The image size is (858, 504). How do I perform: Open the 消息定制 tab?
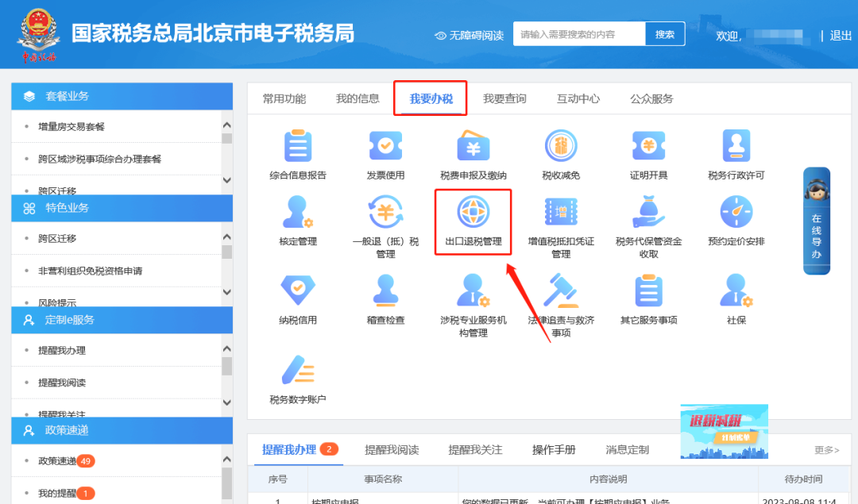(627, 450)
